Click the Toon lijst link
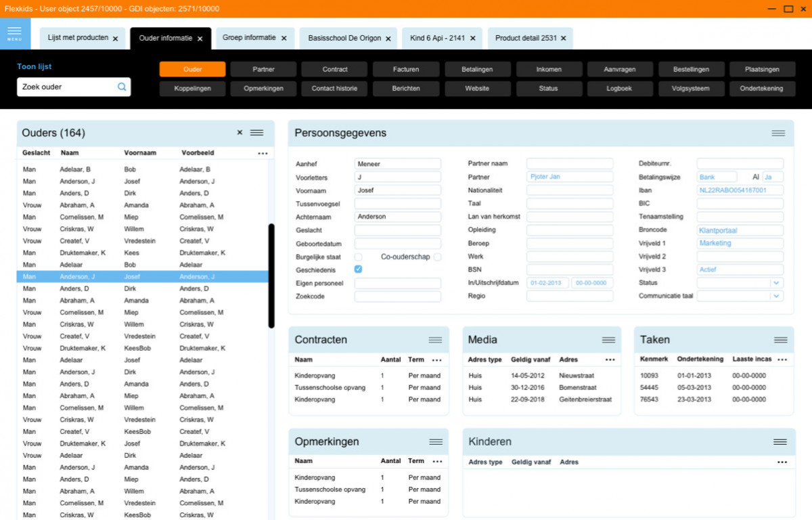This screenshot has height=520, width=812. pyautogui.click(x=35, y=67)
